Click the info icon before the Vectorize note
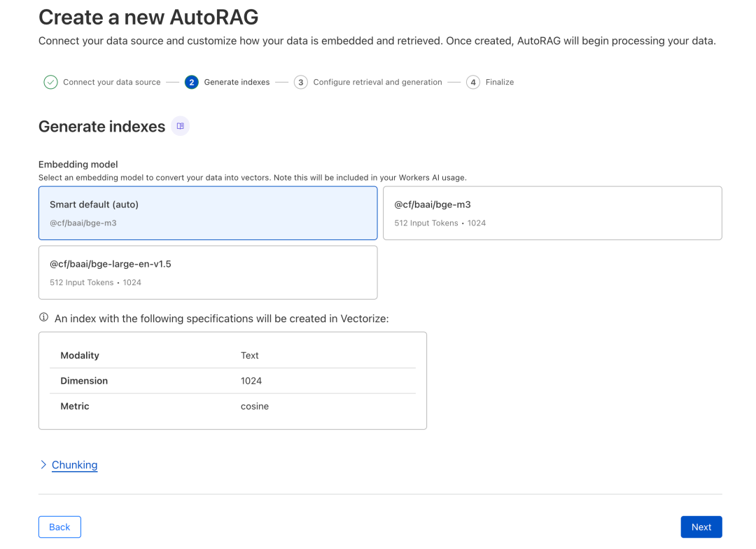Image resolution: width=756 pixels, height=549 pixels. point(42,317)
